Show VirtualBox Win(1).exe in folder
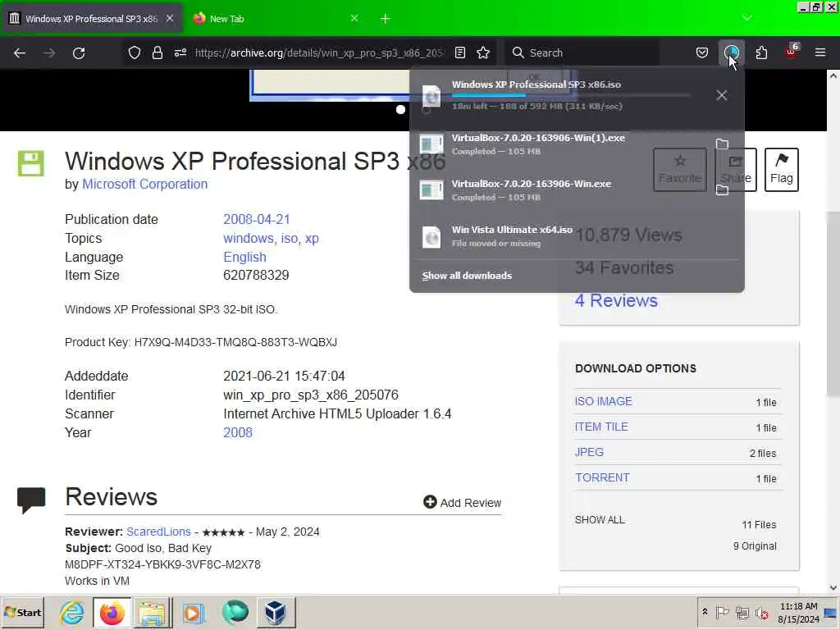Screen dimensions: 840x630 tap(722, 144)
